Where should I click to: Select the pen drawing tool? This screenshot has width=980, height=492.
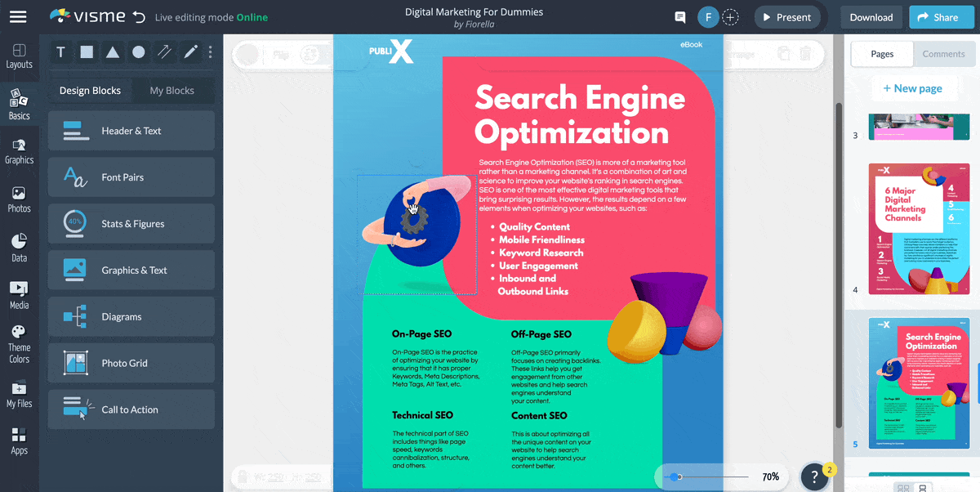pos(190,52)
